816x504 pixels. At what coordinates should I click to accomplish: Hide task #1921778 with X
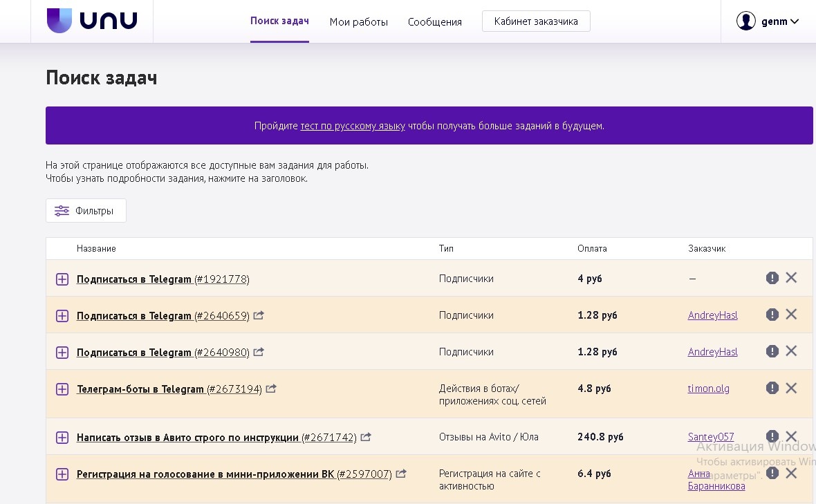(791, 278)
